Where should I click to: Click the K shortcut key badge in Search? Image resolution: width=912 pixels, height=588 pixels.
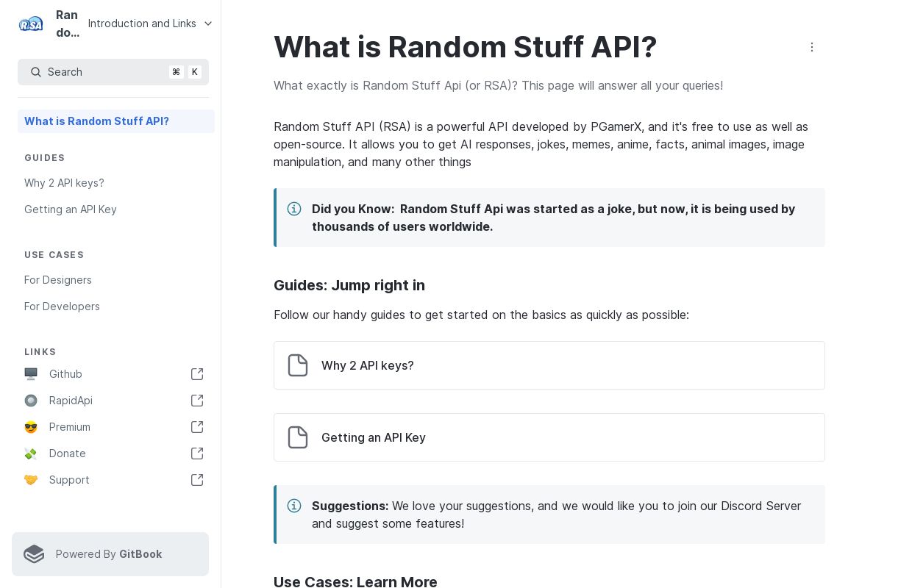pyautogui.click(x=195, y=72)
